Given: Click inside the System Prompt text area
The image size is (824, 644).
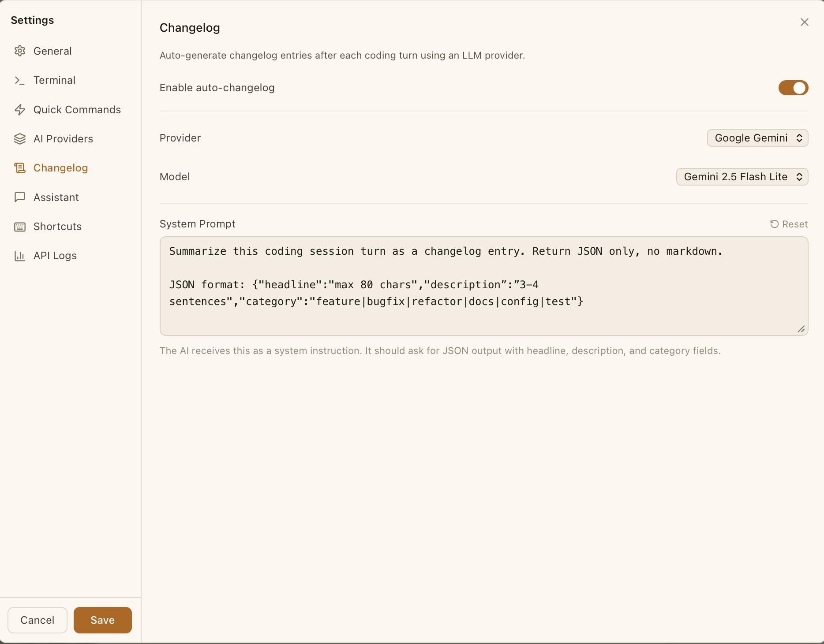Looking at the screenshot, I should click(483, 286).
